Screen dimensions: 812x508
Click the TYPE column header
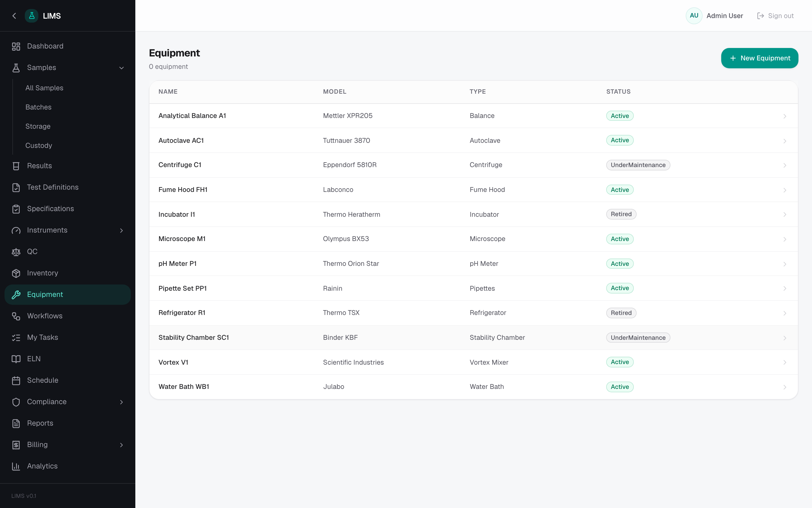pos(477,92)
